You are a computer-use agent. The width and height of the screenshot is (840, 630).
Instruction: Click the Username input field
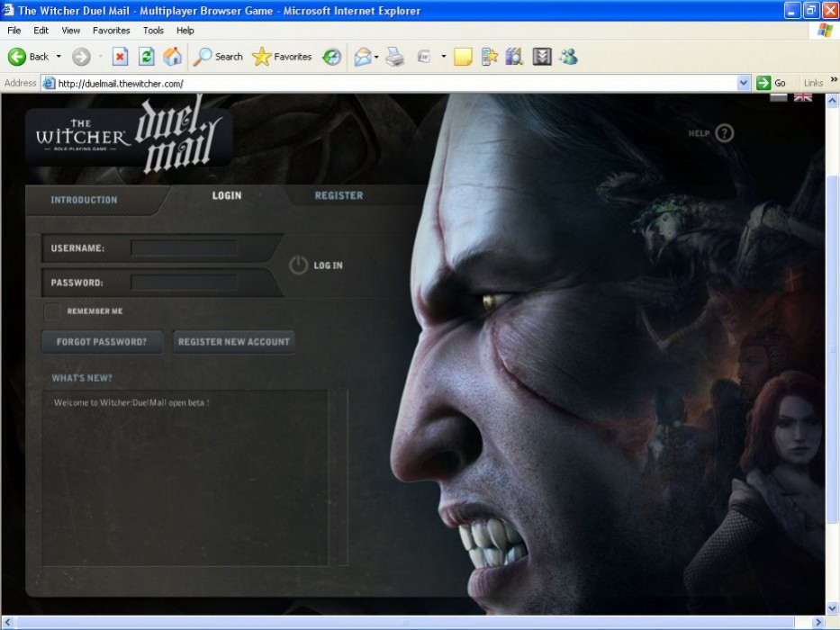[x=185, y=248]
